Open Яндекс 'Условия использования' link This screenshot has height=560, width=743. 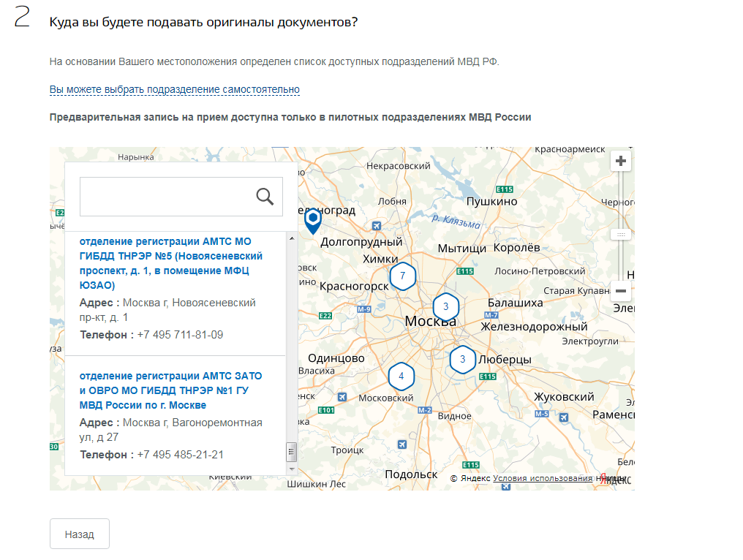543,478
